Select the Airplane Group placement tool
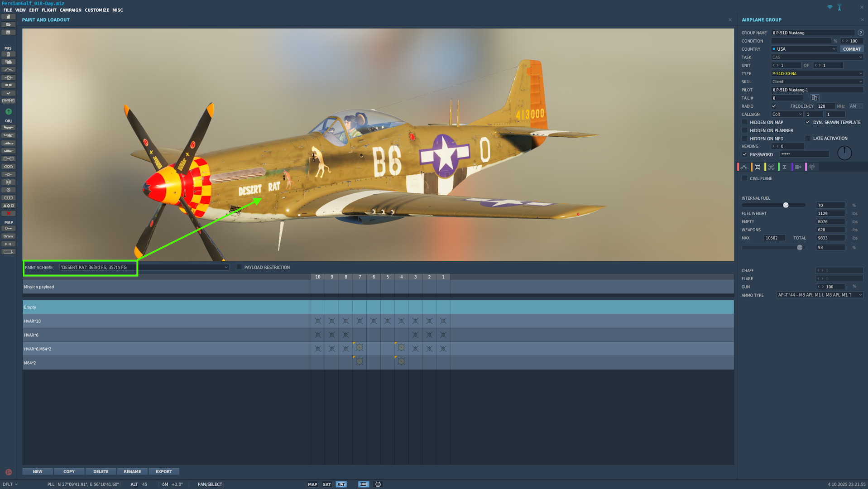Viewport: 868px width, 489px height. (8, 128)
